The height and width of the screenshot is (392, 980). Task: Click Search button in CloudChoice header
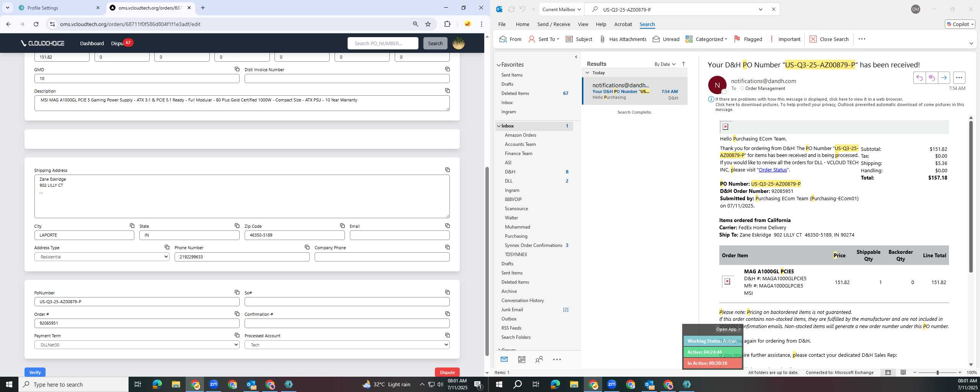pos(435,43)
